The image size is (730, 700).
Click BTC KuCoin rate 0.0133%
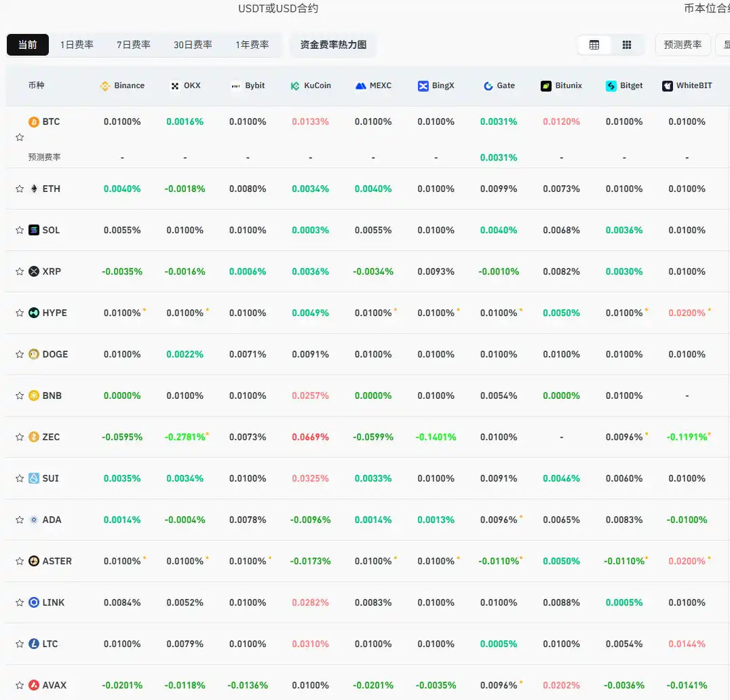pyautogui.click(x=311, y=122)
